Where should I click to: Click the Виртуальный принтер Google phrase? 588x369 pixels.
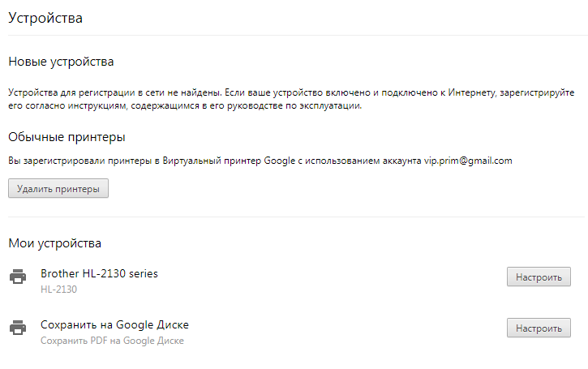(x=229, y=161)
